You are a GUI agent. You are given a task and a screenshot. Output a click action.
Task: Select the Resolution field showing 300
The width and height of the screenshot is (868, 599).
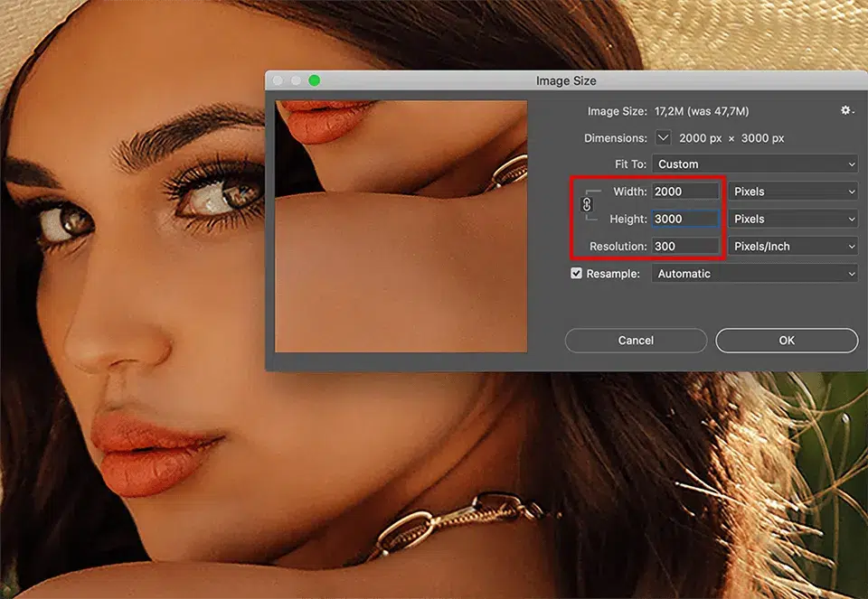684,246
